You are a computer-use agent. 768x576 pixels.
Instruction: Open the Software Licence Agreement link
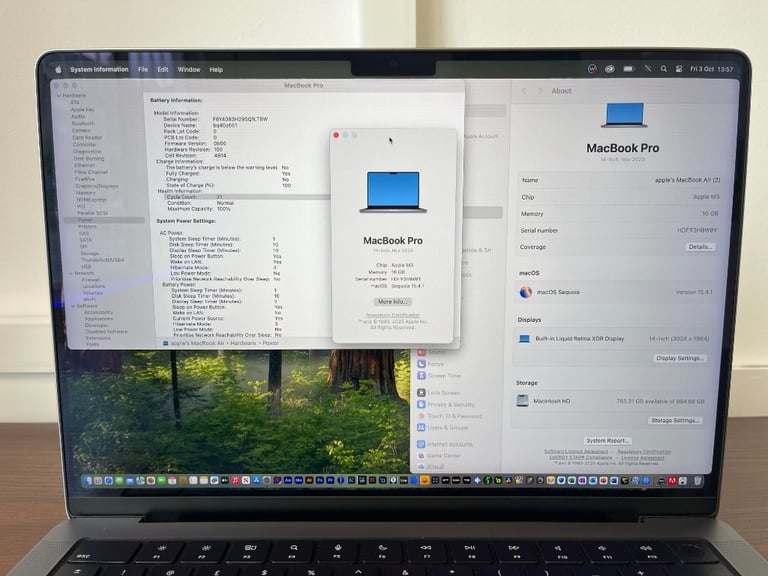click(576, 452)
